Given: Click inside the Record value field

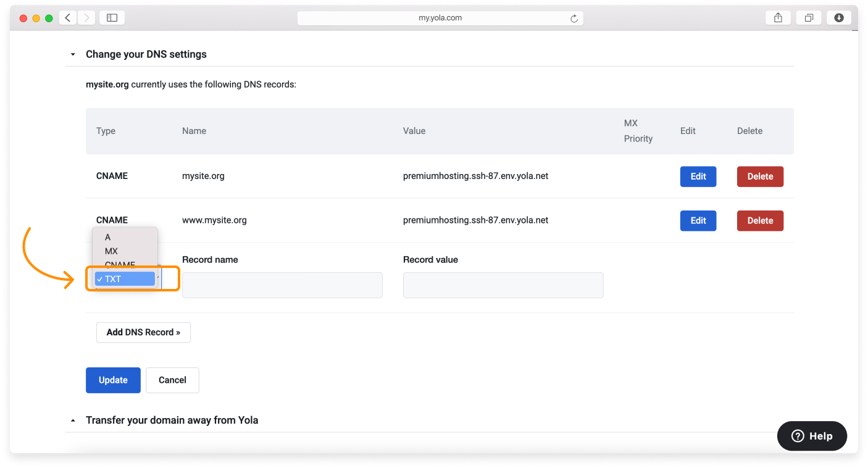Looking at the screenshot, I should coord(503,285).
